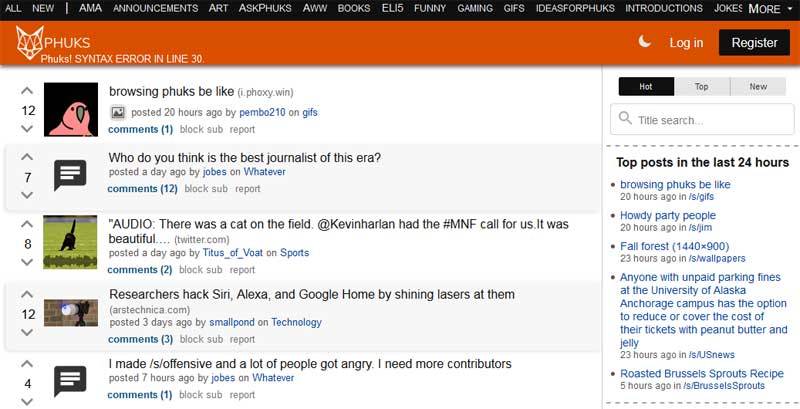Upvote the Researchers hack Siri post
The height and width of the screenshot is (409, 800).
pyautogui.click(x=27, y=294)
